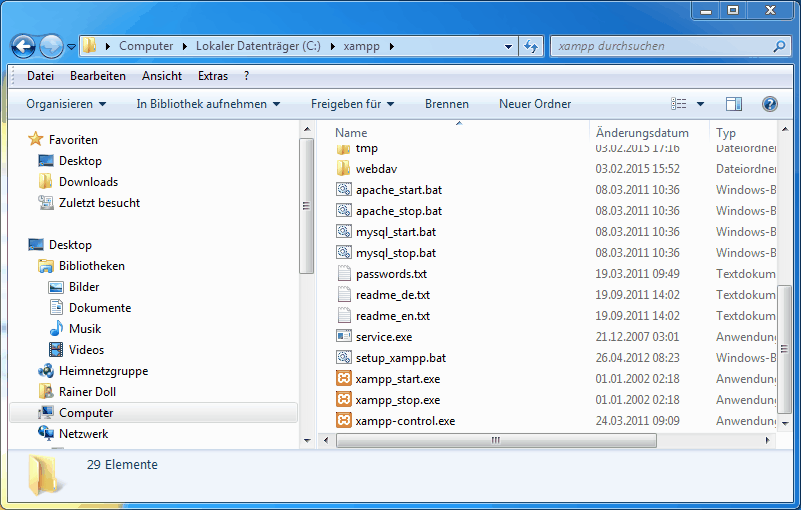
Task: Toggle the preview pane icon
Action: click(734, 104)
